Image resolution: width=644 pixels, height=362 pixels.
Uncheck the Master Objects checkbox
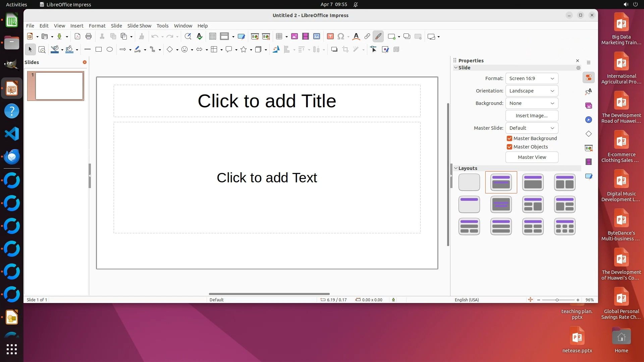(x=509, y=147)
